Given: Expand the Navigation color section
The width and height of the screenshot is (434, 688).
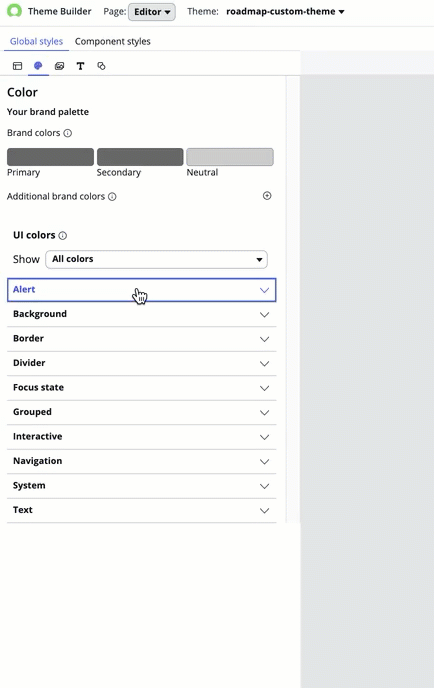Looking at the screenshot, I should 141,461.
